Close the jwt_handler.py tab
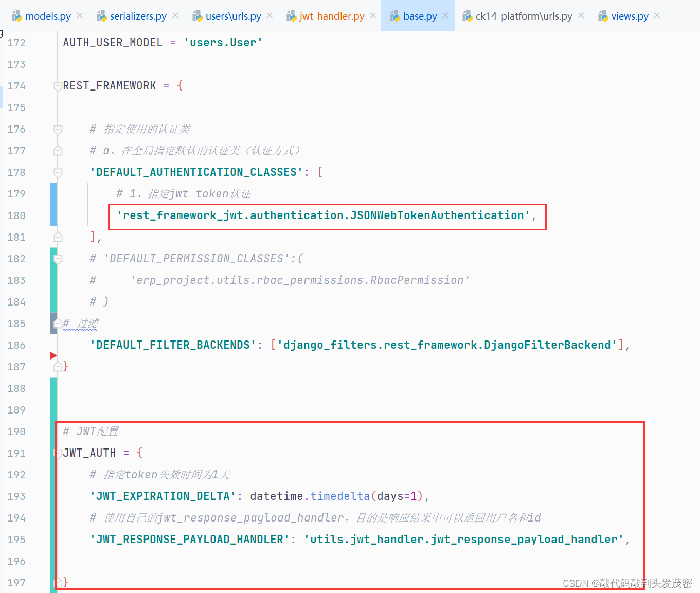 [373, 16]
